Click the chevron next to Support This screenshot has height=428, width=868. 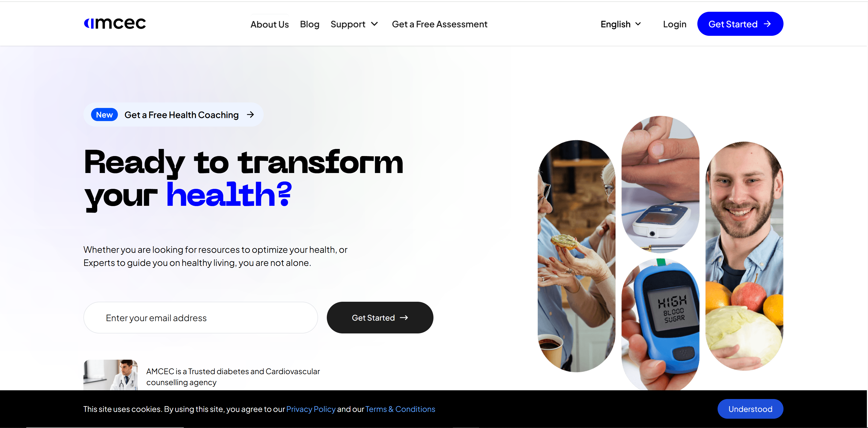[x=374, y=24]
